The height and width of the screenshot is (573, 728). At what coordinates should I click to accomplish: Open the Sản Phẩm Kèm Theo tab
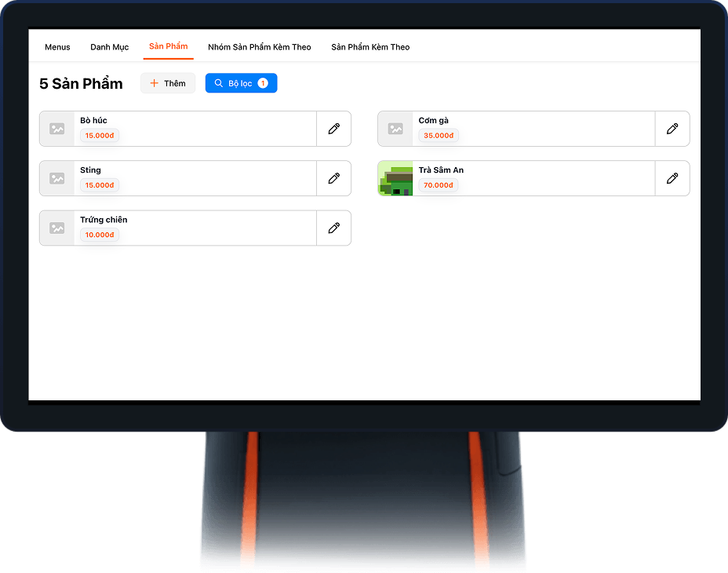tap(370, 47)
